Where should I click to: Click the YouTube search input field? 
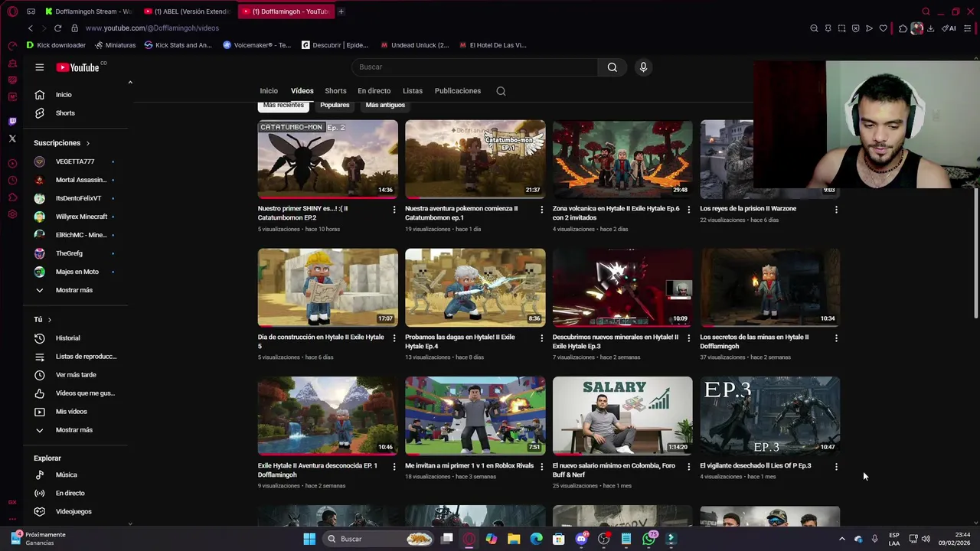point(475,67)
